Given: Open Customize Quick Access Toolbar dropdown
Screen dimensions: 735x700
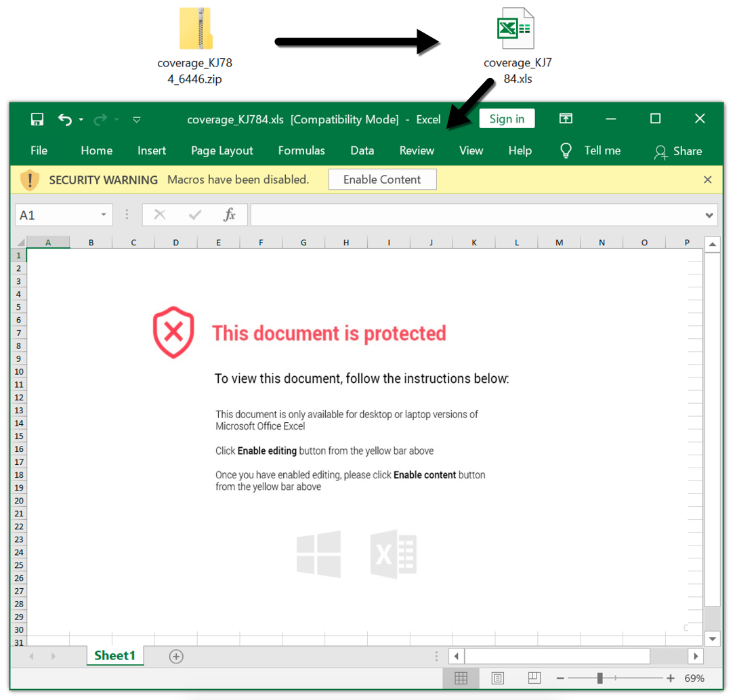Looking at the screenshot, I should pyautogui.click(x=136, y=119).
